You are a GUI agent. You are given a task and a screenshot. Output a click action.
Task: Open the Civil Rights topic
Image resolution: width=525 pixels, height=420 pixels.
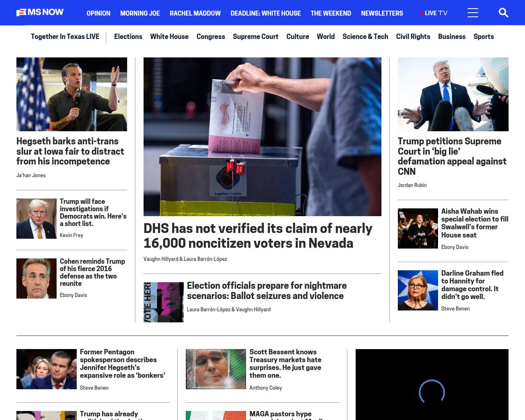click(x=413, y=37)
